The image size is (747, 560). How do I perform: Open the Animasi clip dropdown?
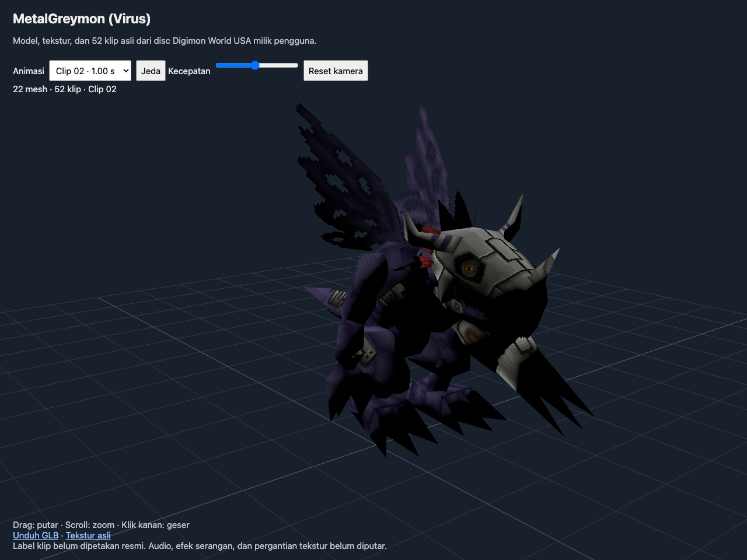pos(90,71)
